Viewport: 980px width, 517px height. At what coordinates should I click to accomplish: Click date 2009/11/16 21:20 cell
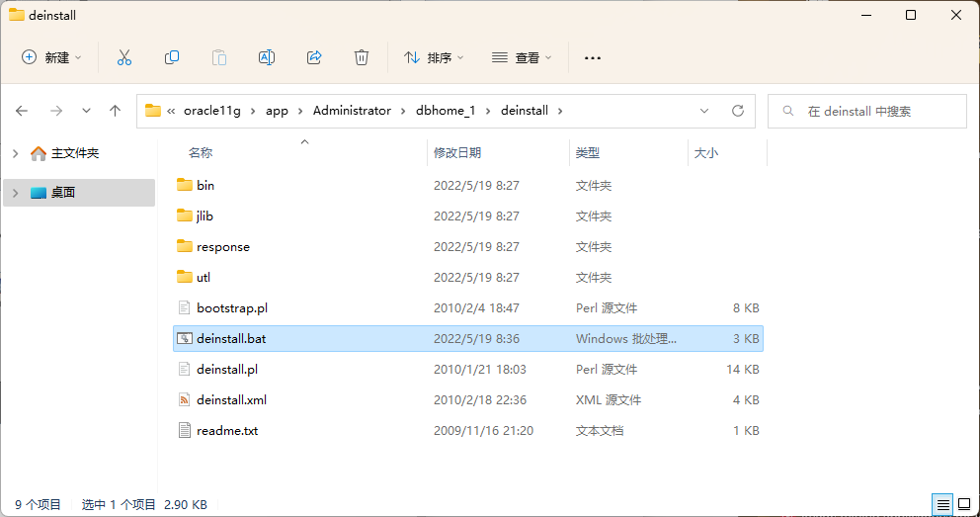click(x=483, y=430)
